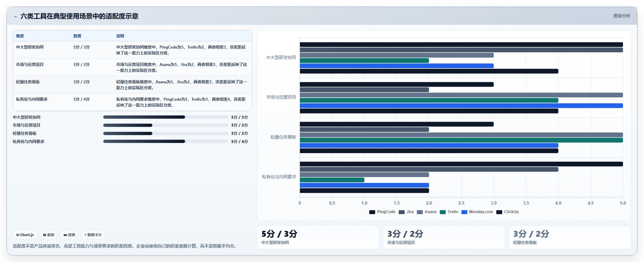Click description text about PingCode为5，Trello为1
Viewport: 644px width, 262px height.
point(181,102)
